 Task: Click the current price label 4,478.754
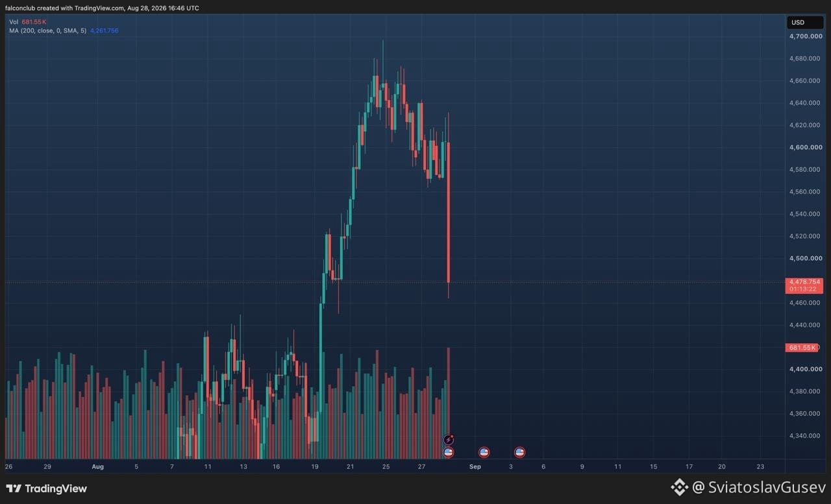(804, 282)
